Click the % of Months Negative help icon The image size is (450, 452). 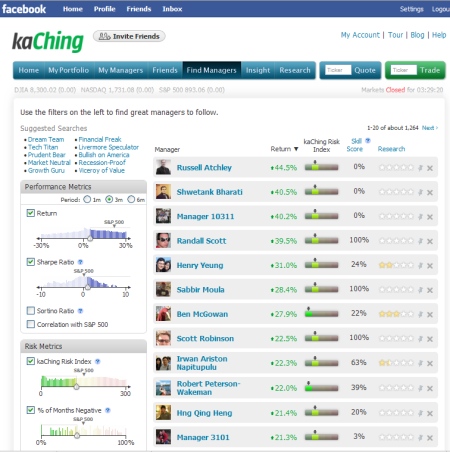[108, 410]
